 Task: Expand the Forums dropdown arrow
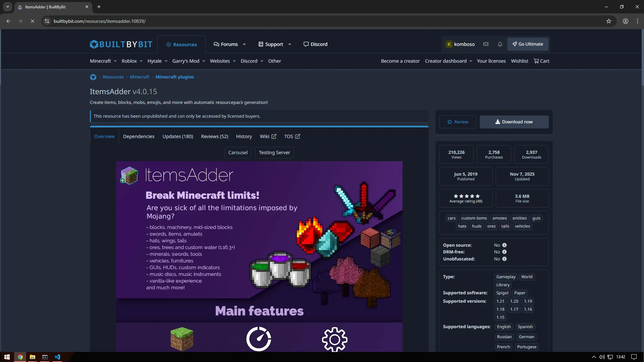click(244, 45)
